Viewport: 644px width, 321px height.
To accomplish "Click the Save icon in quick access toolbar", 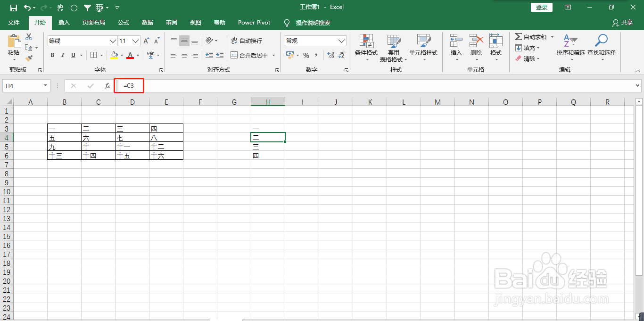I will tap(13, 8).
